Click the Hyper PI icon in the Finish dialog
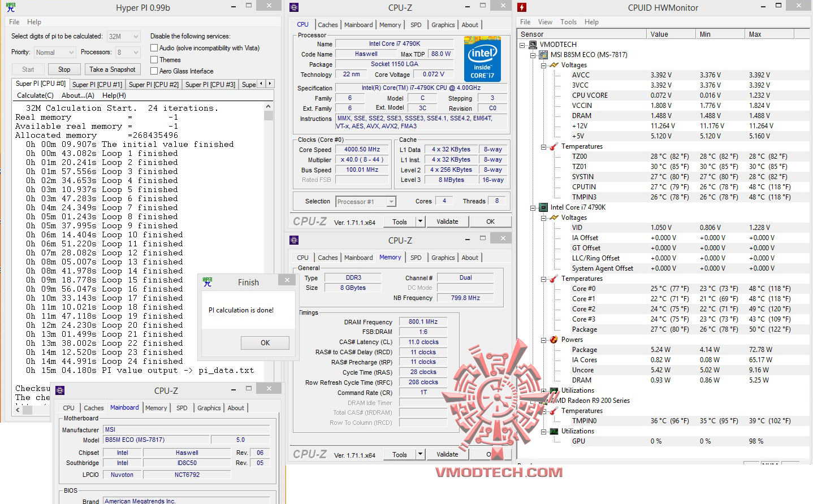Viewport: 813px width, 504px height. (207, 282)
